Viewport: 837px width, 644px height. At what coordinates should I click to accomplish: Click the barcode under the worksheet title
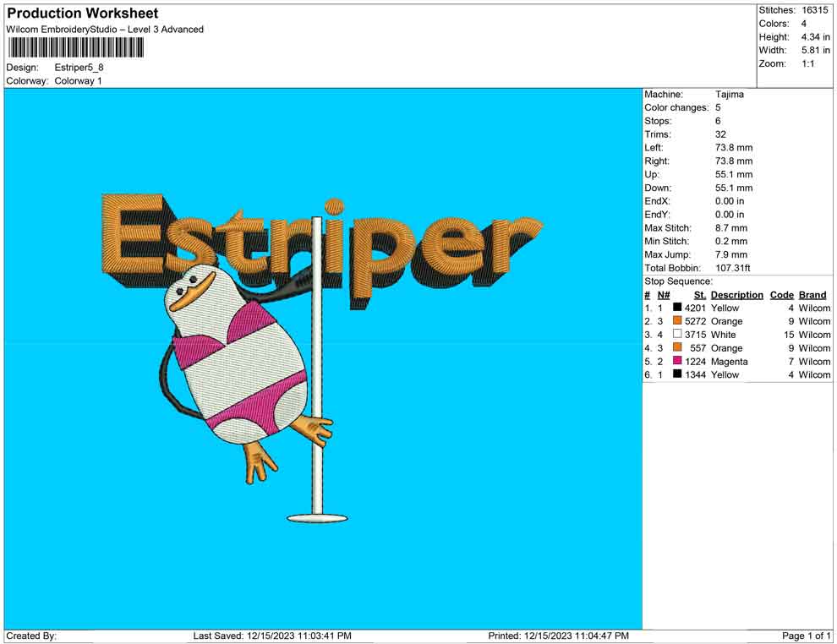click(x=76, y=48)
